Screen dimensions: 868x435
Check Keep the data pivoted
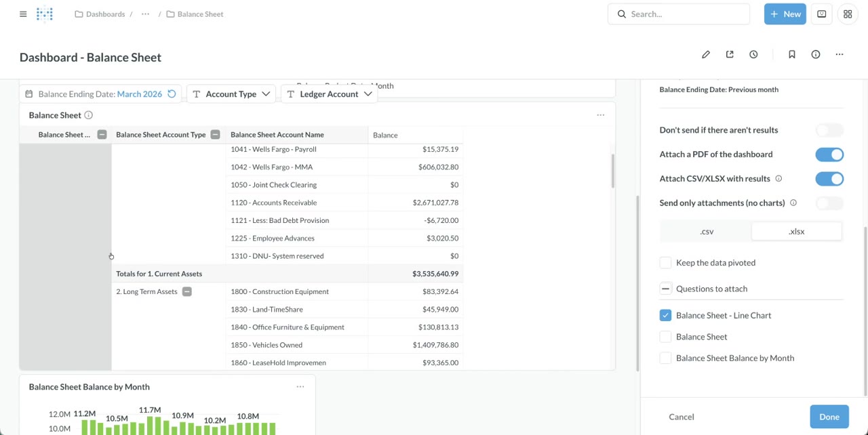click(665, 263)
